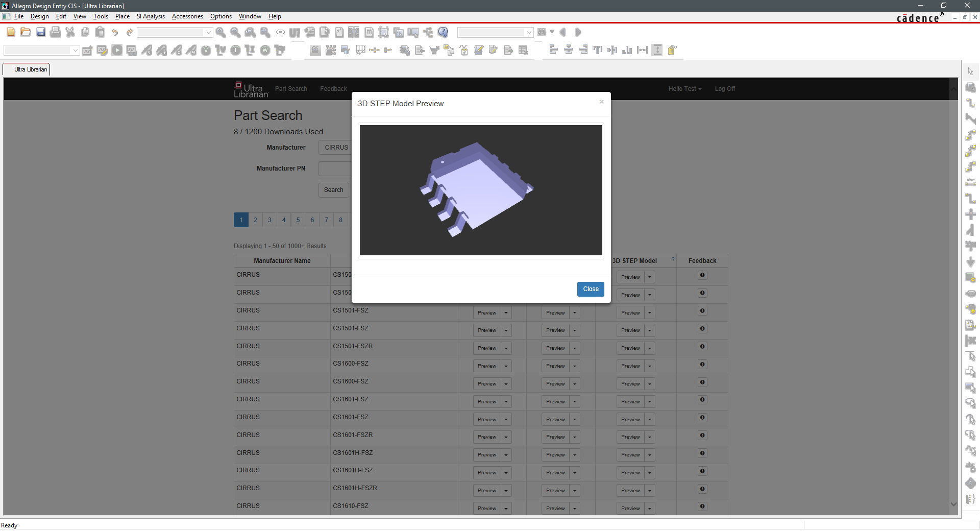
Task: Click the Distribute Horizontally icon
Action: tap(642, 50)
